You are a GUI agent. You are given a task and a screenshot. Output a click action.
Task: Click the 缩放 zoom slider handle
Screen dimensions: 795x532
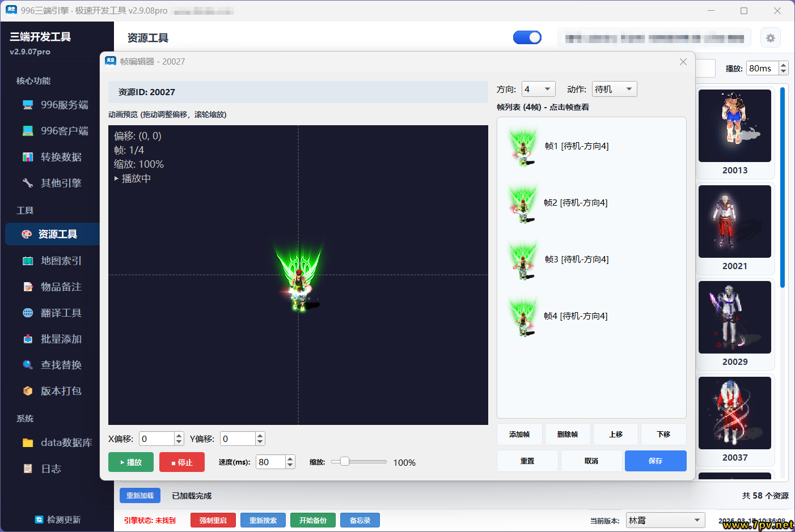tap(344, 462)
